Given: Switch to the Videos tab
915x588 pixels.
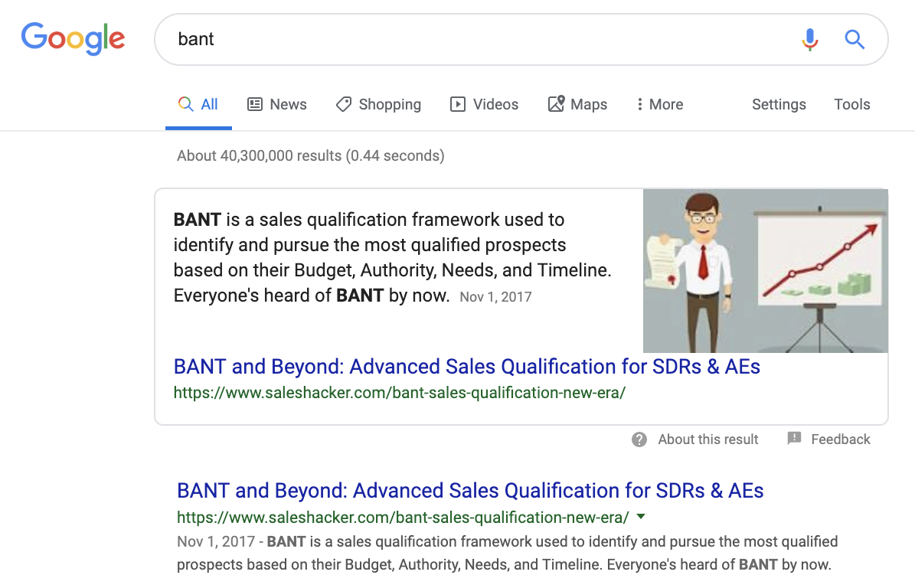Looking at the screenshot, I should click(x=495, y=105).
